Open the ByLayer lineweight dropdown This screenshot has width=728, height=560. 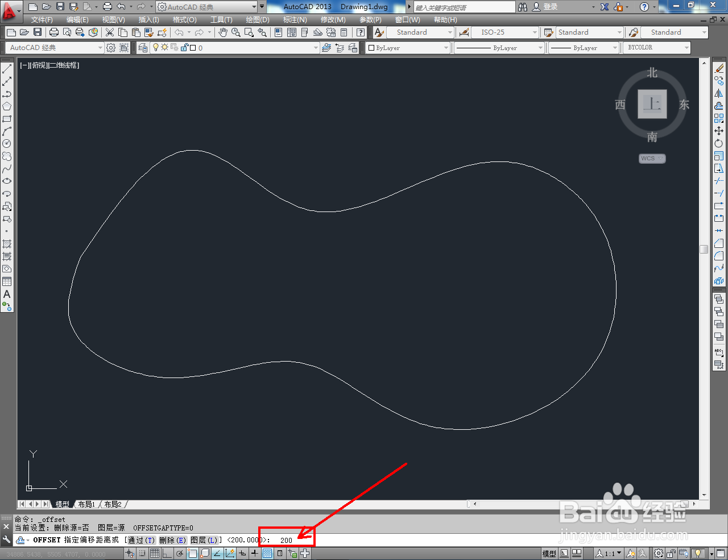click(583, 48)
